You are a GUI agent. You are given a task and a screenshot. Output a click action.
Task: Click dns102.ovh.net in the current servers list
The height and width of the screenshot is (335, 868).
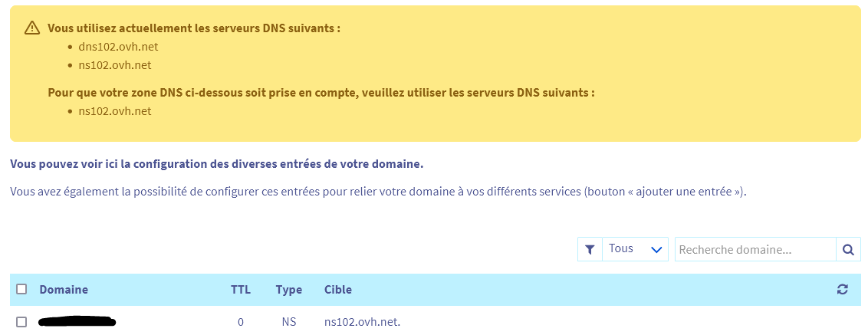(x=118, y=47)
